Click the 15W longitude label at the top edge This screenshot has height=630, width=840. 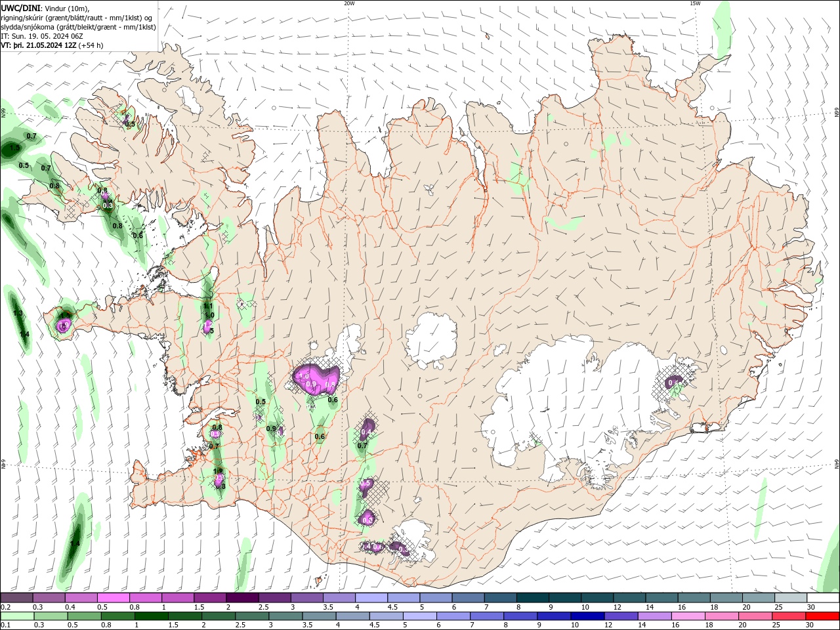coord(695,3)
